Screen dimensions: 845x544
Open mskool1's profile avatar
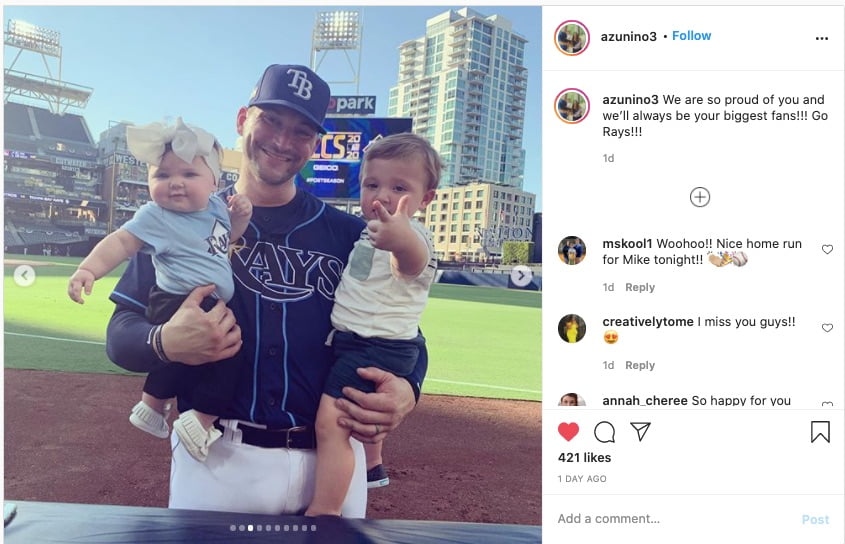point(572,250)
